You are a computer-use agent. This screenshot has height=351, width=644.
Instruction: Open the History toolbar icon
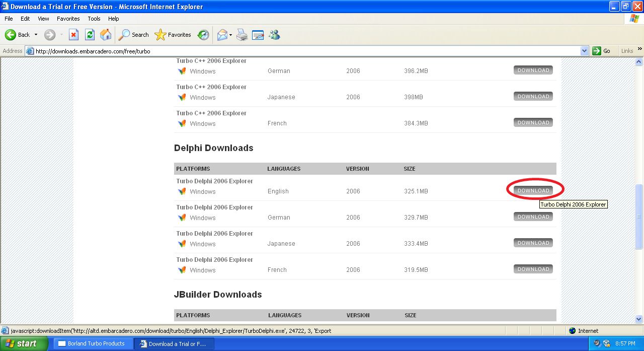(203, 35)
